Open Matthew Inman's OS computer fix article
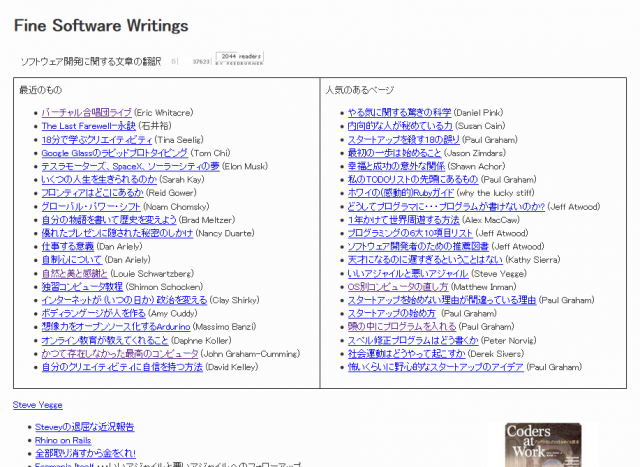The width and height of the screenshot is (640, 467). [398, 287]
